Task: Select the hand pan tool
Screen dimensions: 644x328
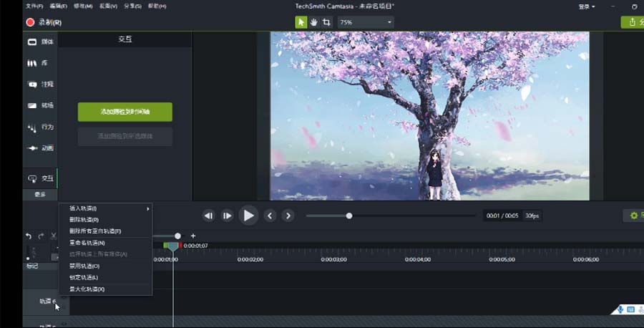Action: tap(314, 22)
